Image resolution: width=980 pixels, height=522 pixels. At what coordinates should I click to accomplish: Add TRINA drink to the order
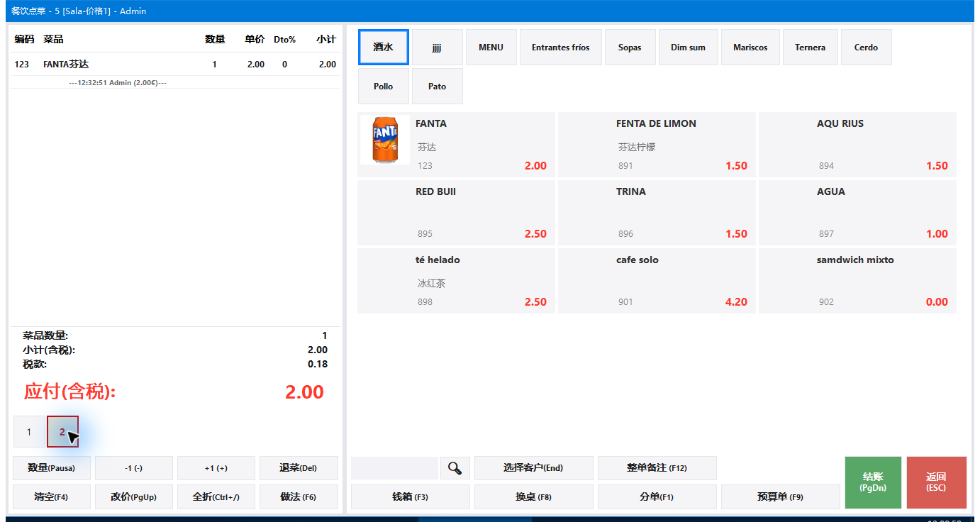[x=657, y=213]
